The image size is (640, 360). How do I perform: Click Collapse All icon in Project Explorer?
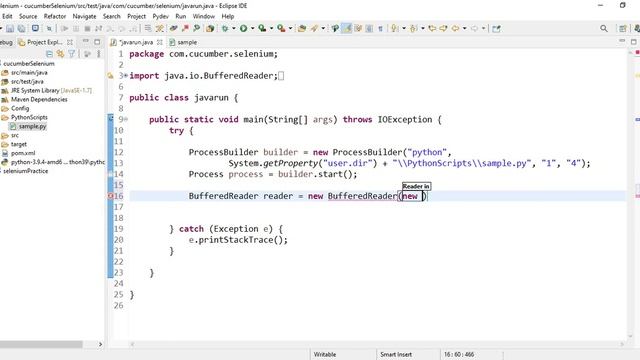49,54
